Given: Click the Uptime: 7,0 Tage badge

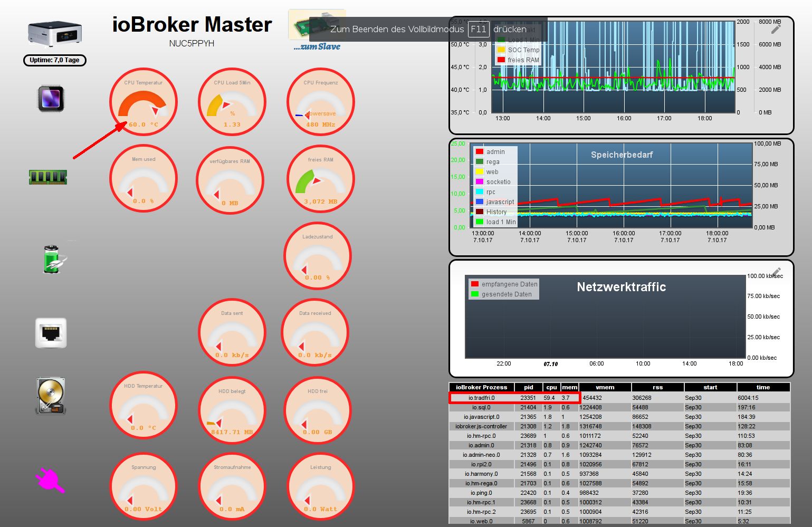Looking at the screenshot, I should [54, 60].
